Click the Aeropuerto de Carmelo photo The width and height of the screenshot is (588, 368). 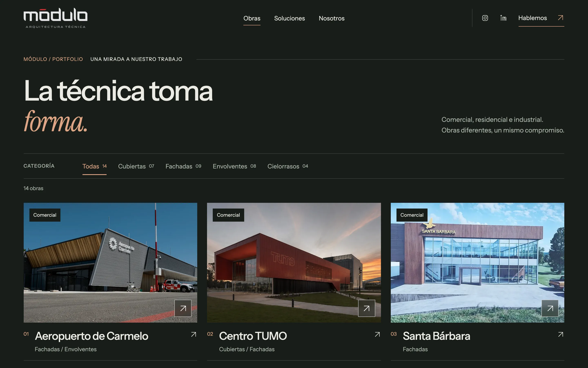(x=110, y=263)
